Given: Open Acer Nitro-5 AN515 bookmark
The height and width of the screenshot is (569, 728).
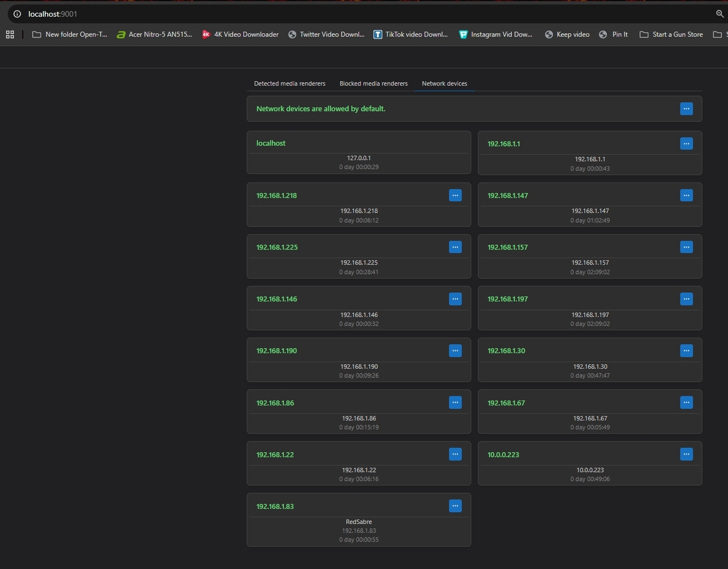Looking at the screenshot, I should pos(154,34).
